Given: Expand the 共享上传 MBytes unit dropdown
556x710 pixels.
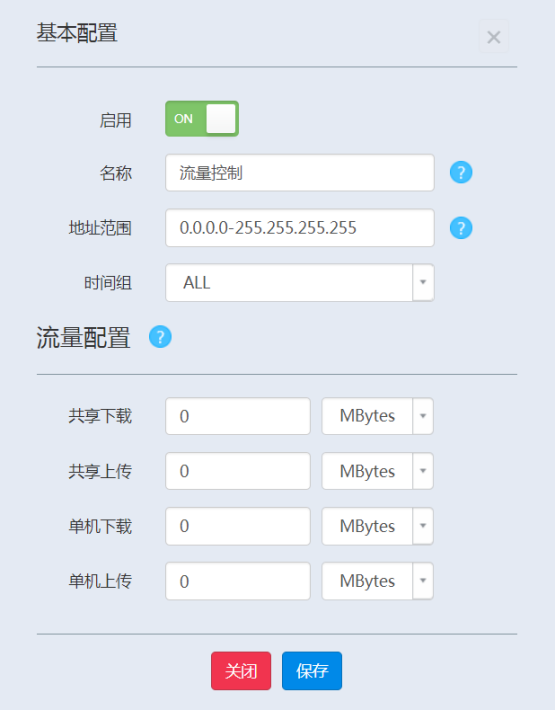Looking at the screenshot, I should [x=378, y=471].
